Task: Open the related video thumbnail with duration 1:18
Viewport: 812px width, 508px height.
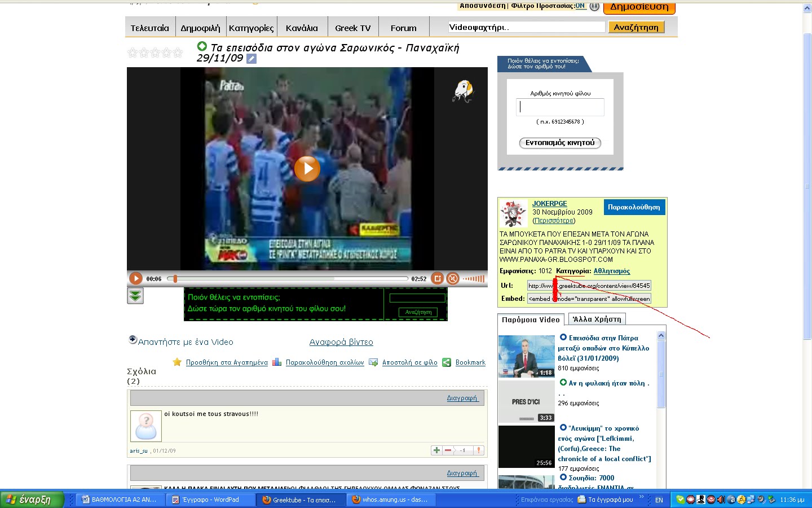Action: coord(526,356)
